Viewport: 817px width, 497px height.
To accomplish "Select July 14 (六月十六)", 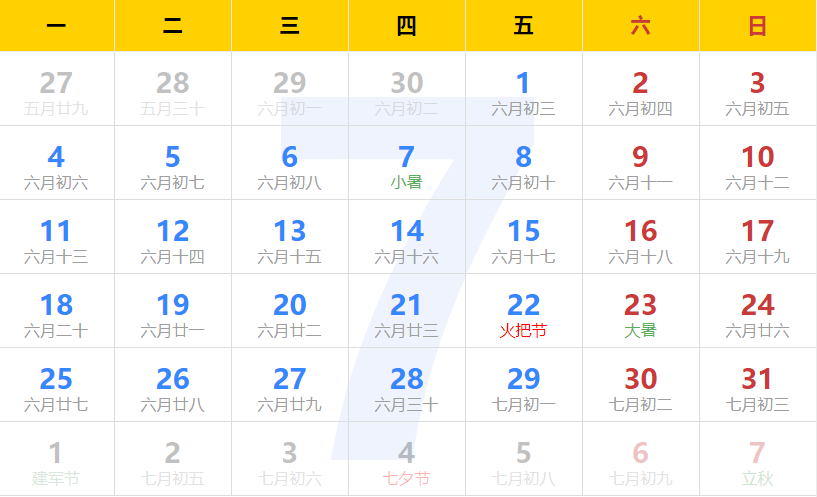I will (407, 237).
